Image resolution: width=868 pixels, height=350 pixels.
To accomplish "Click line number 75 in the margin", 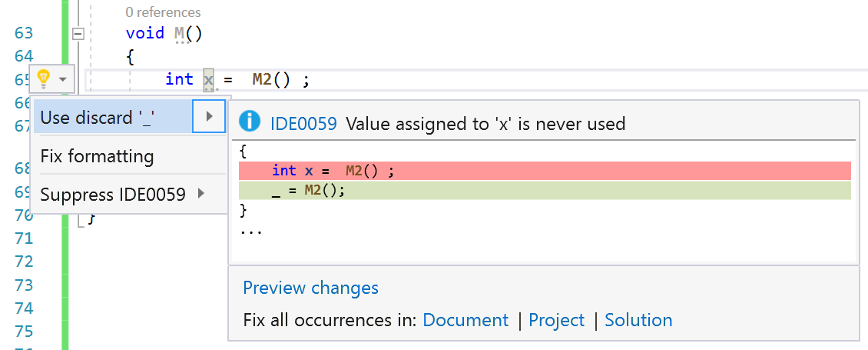I will pyautogui.click(x=24, y=331).
